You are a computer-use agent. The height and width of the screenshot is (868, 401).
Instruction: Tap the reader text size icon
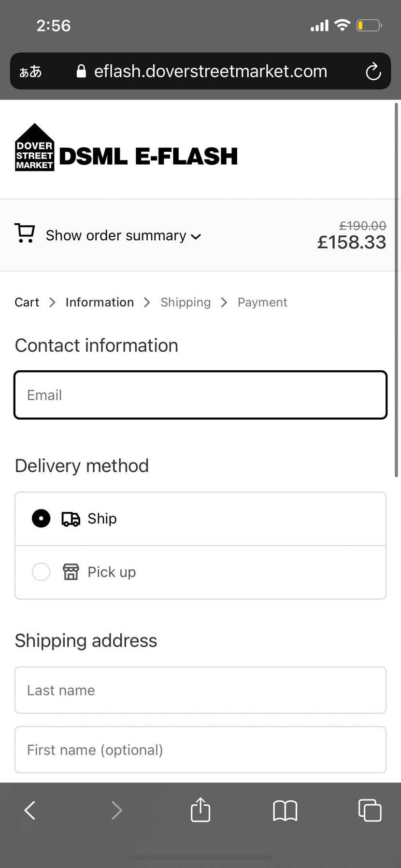point(30,72)
